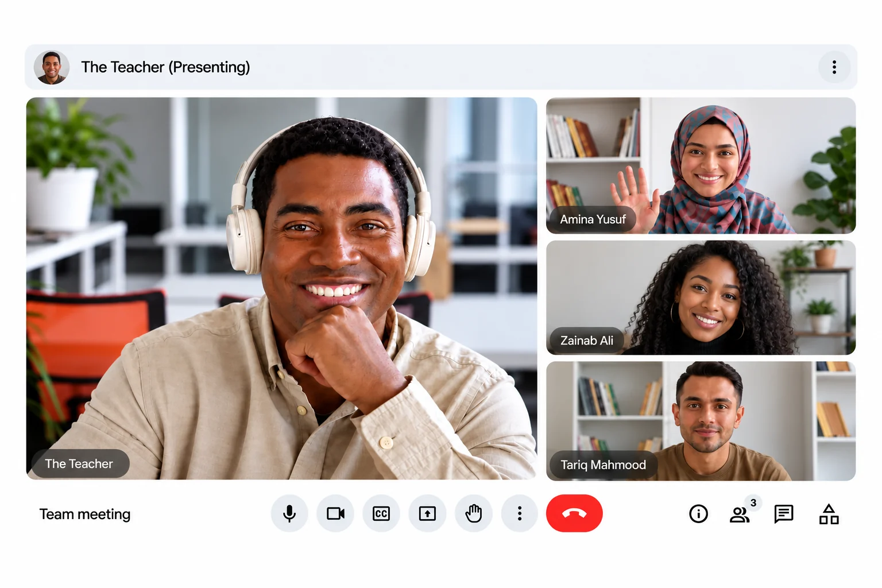
Task: Open chat messages panel
Action: tap(784, 513)
